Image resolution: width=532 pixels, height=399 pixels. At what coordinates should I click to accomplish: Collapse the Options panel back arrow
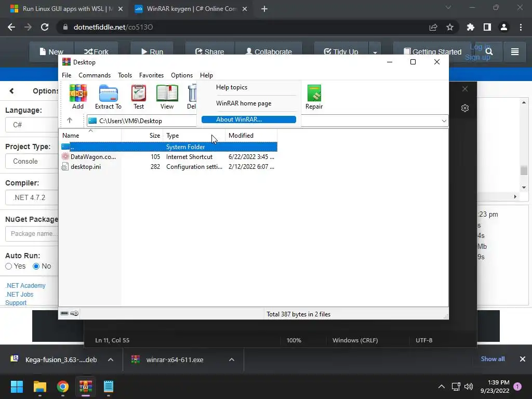coord(12,91)
